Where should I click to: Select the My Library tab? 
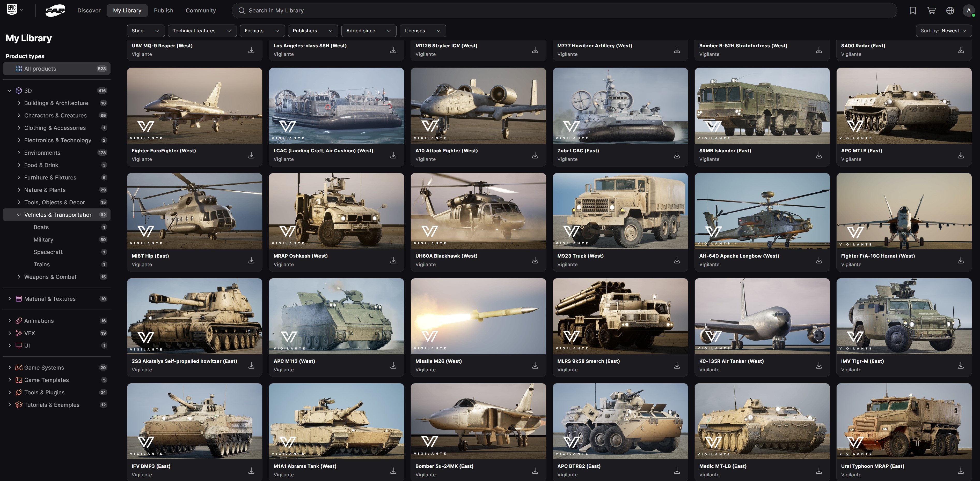pos(127,11)
